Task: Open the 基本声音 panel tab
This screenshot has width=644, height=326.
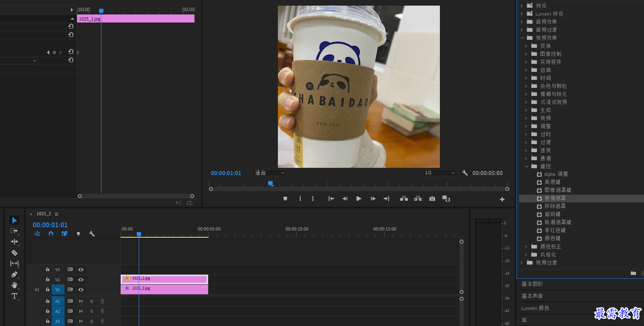Action: [x=532, y=296]
